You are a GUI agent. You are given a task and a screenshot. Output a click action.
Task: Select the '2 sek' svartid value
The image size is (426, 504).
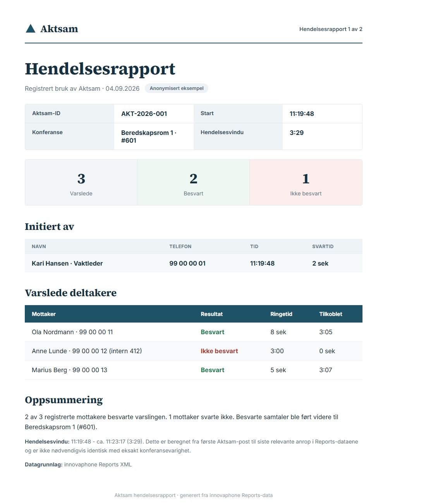coord(320,263)
